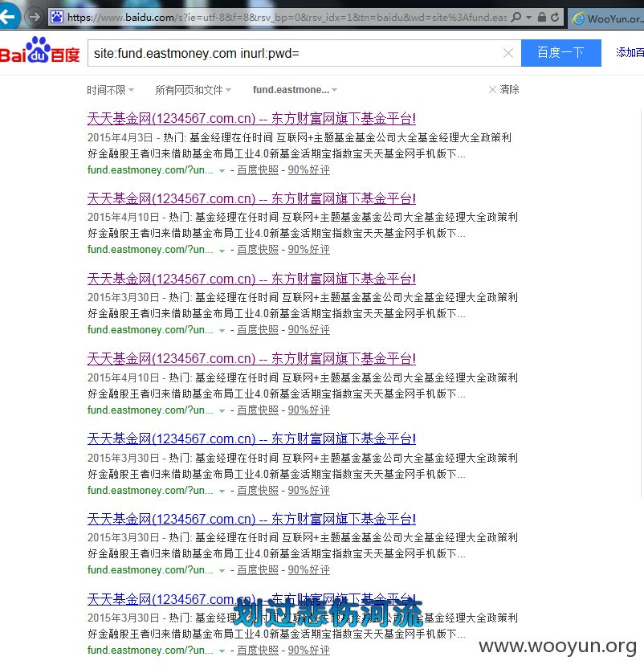
Task: Open 百度快照 for the 2015年4月3日 result
Action: pos(258,170)
